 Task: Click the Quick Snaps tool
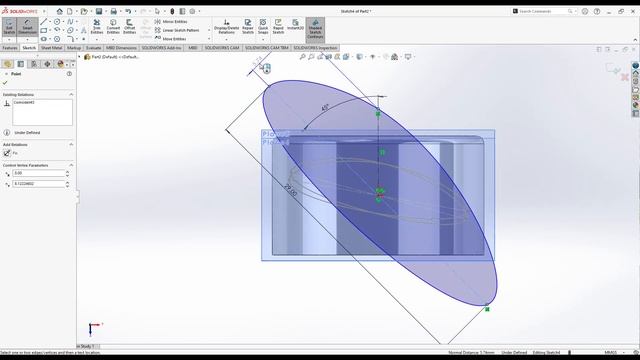(263, 27)
